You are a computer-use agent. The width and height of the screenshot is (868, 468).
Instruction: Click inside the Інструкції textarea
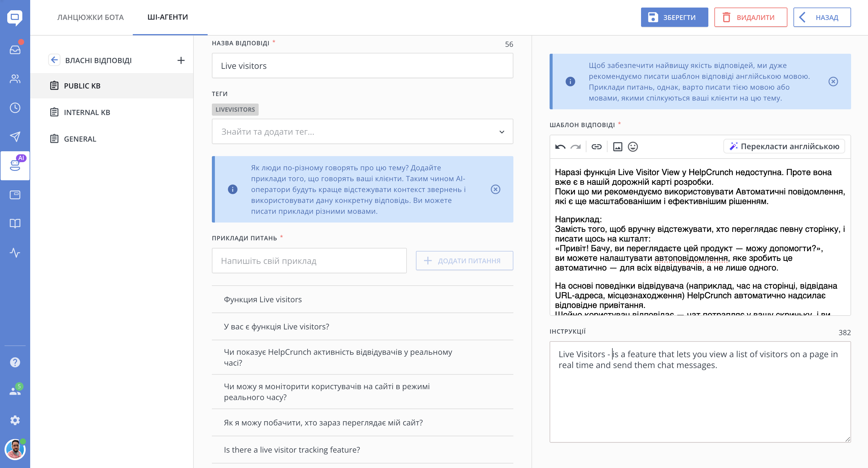click(x=700, y=392)
